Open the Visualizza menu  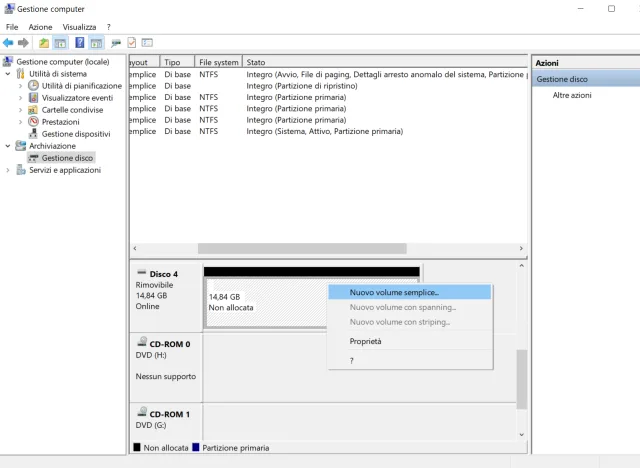(x=79, y=27)
